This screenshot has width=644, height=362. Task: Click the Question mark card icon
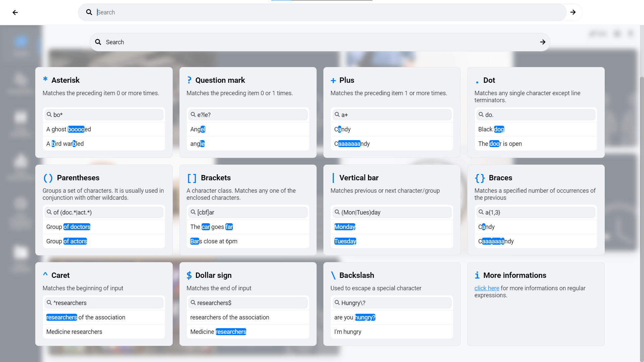pos(189,80)
